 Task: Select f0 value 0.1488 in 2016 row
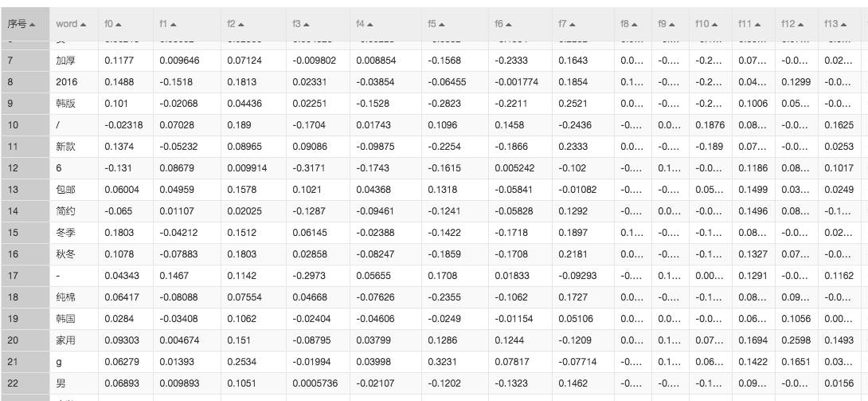118,82
